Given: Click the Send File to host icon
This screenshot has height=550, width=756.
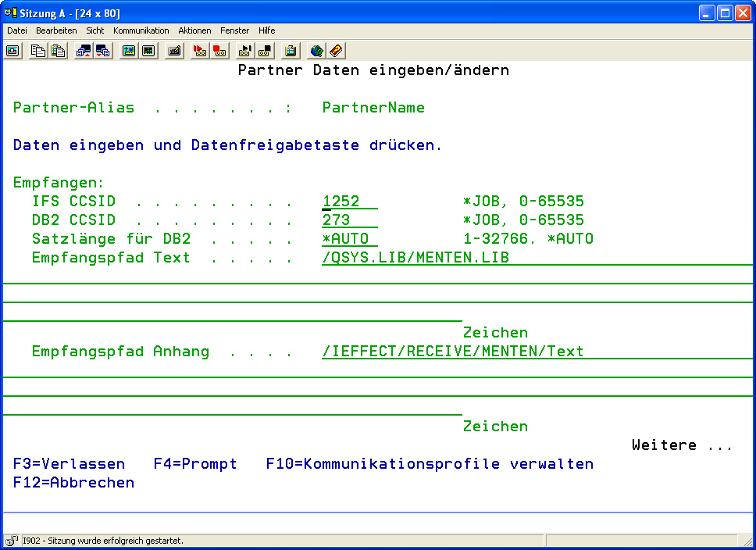Looking at the screenshot, I should click(84, 51).
